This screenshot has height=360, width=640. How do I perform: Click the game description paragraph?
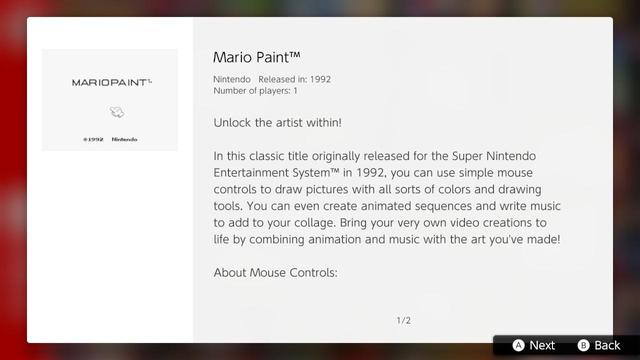pyautogui.click(x=387, y=198)
